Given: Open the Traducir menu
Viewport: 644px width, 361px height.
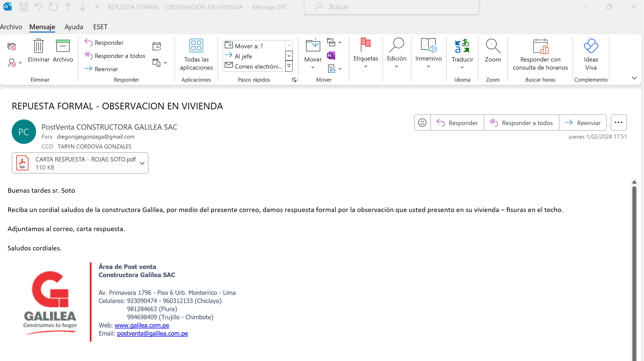Looking at the screenshot, I should click(462, 54).
